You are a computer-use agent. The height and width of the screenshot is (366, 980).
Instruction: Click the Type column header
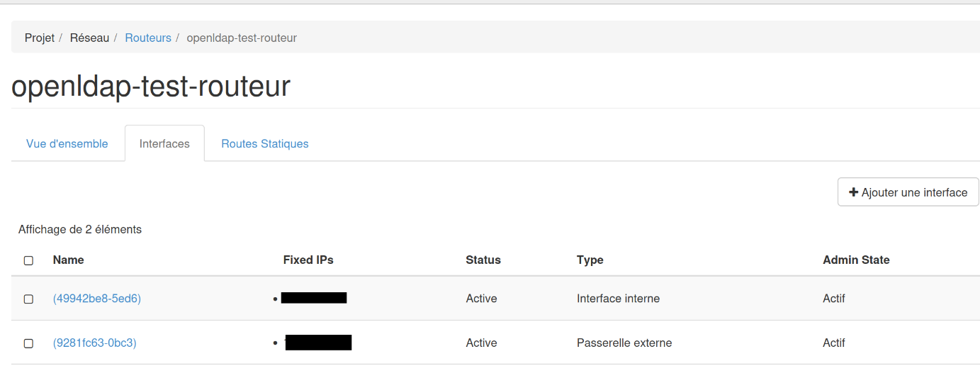(x=590, y=260)
